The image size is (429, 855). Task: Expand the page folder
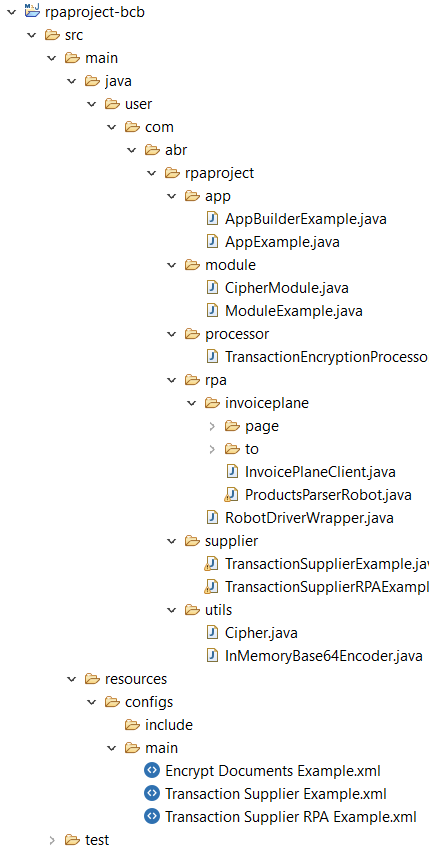point(213,426)
